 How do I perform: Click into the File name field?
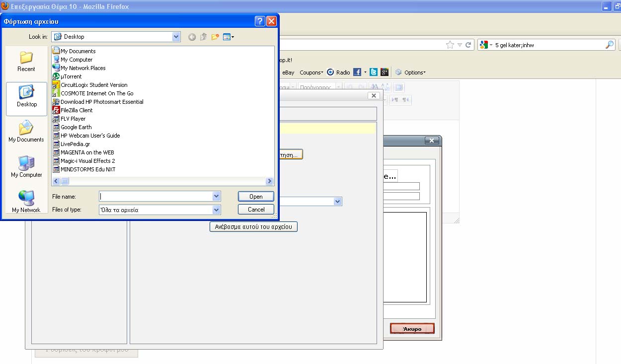(155, 196)
